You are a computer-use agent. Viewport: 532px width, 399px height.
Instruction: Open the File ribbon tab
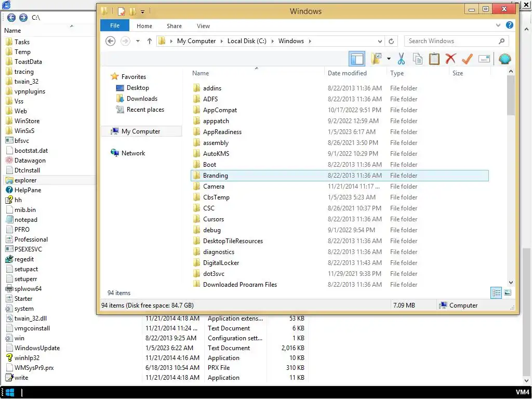115,25
